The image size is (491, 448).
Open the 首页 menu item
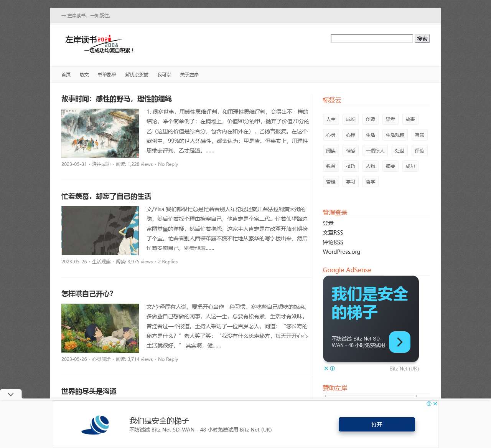click(66, 74)
